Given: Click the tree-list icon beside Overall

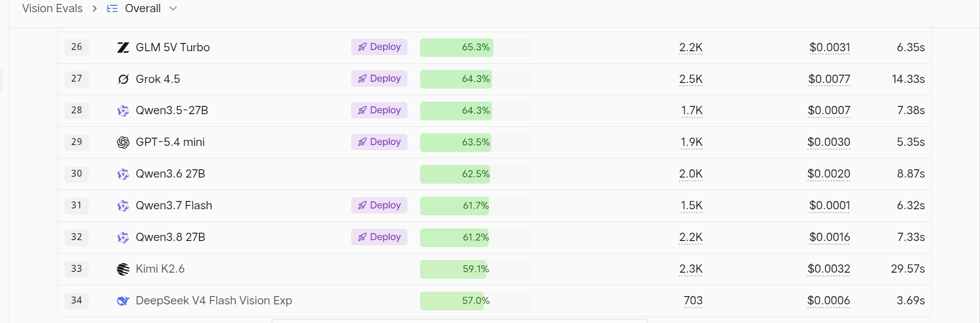Looking at the screenshot, I should 112,9.
